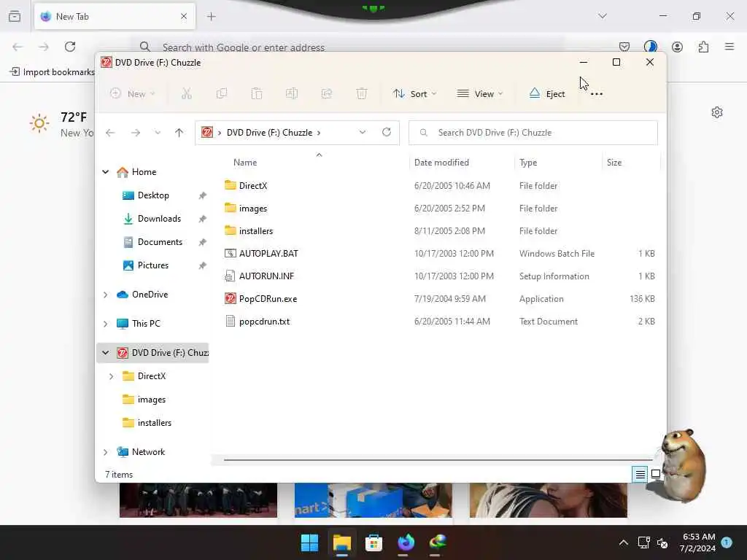Click the Search DVD Drive (F:) Chuzzle field
Screen dimensions: 747x560
533,133
